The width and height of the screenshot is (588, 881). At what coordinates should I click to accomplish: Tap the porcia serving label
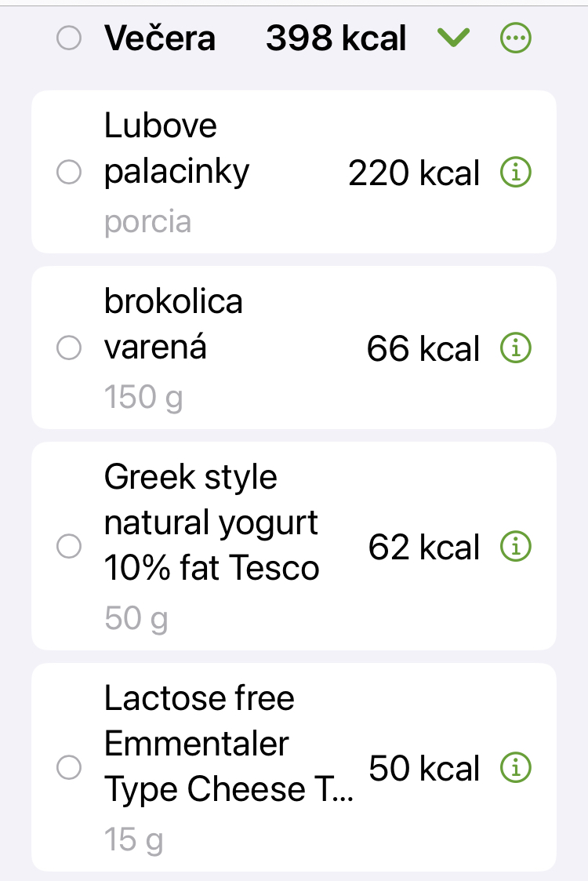[147, 222]
